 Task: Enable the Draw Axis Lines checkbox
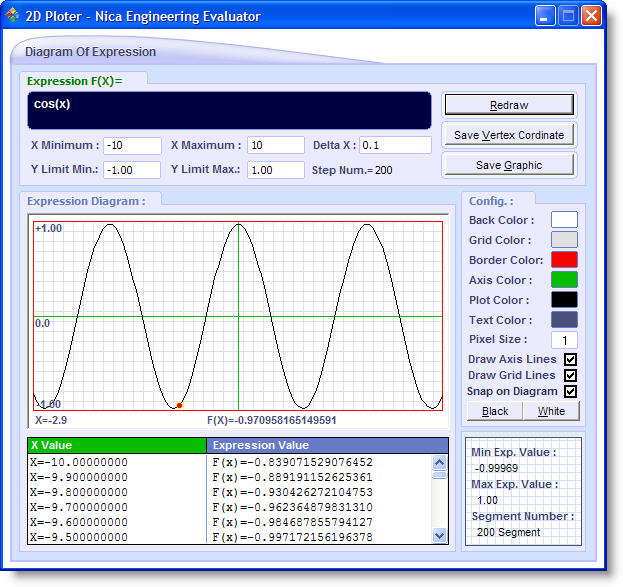pos(571,359)
